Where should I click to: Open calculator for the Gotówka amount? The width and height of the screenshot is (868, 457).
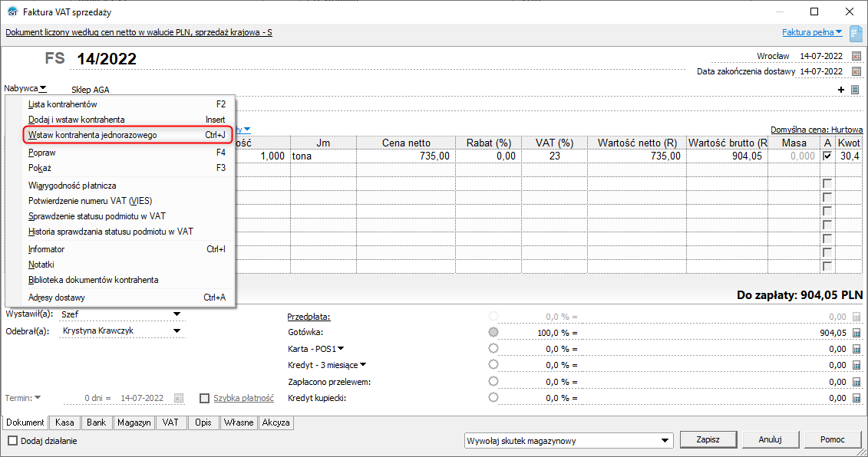tap(856, 333)
